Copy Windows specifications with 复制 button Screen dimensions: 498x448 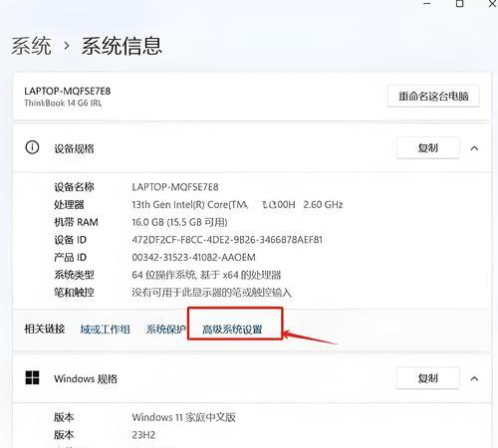point(428,378)
